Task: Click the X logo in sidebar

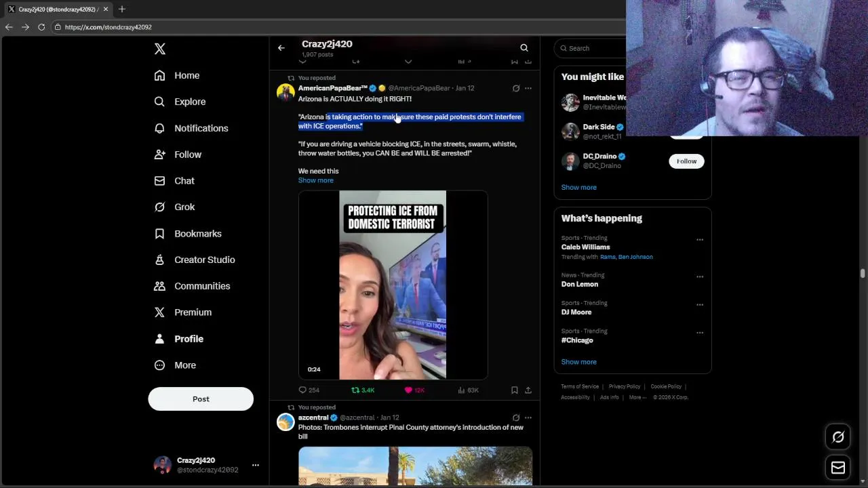Action: 160,49
